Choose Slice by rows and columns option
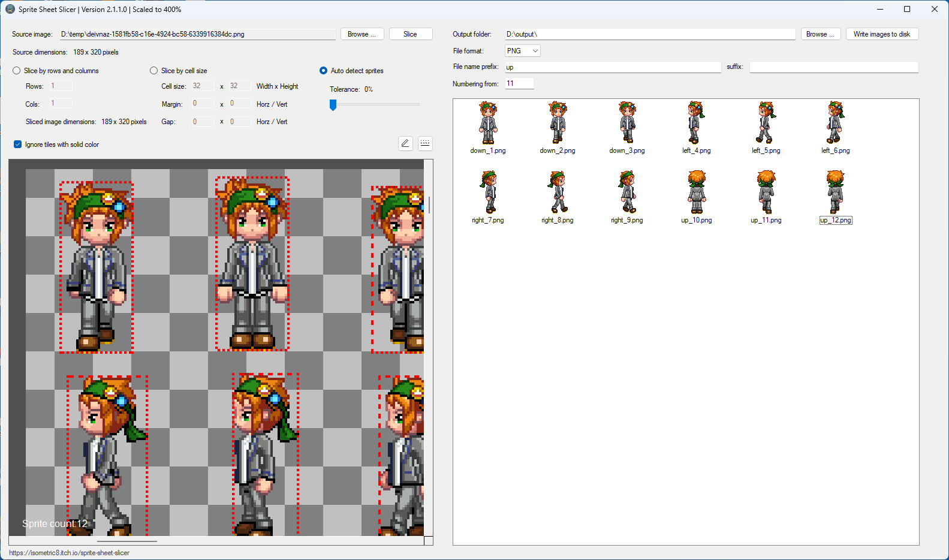Image resolution: width=949 pixels, height=560 pixels. click(17, 71)
